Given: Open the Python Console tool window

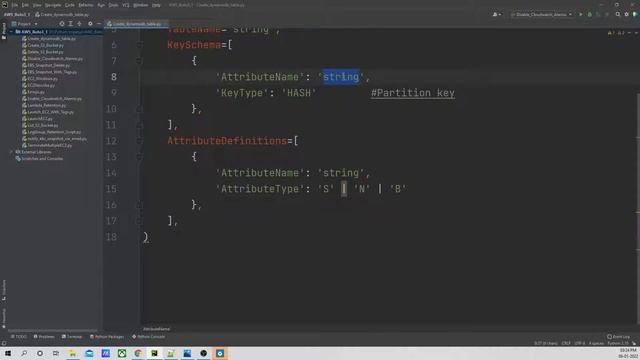Looking at the screenshot, I should coord(149,337).
